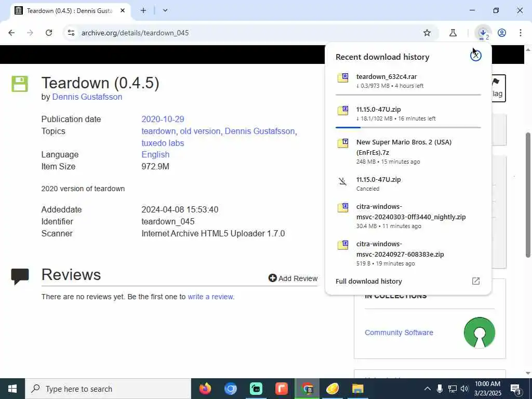This screenshot has height=399, width=532.
Task: Follow the write a review link
Action: pyautogui.click(x=210, y=297)
